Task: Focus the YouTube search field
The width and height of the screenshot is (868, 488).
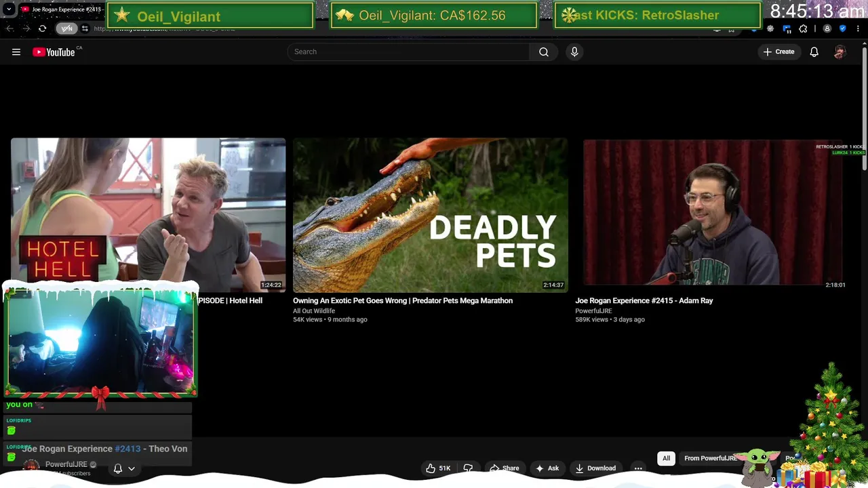Action: tap(408, 52)
